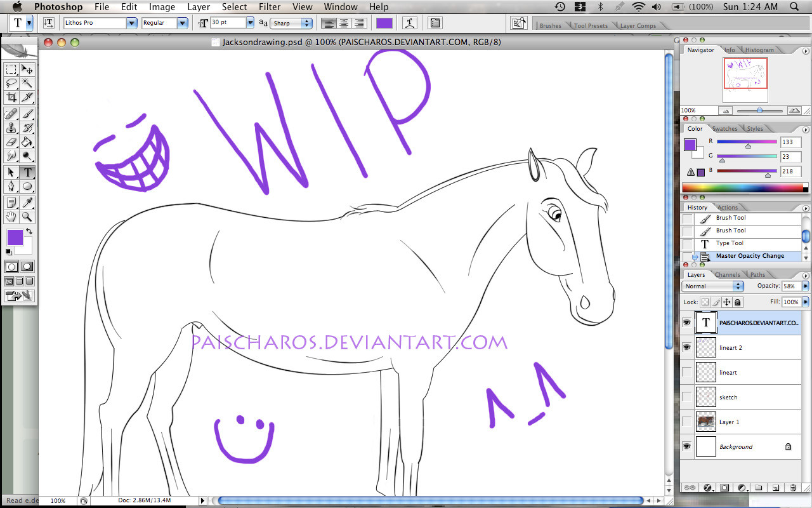Create a new layer group folder
Screen dimensions: 812x508
(x=758, y=488)
